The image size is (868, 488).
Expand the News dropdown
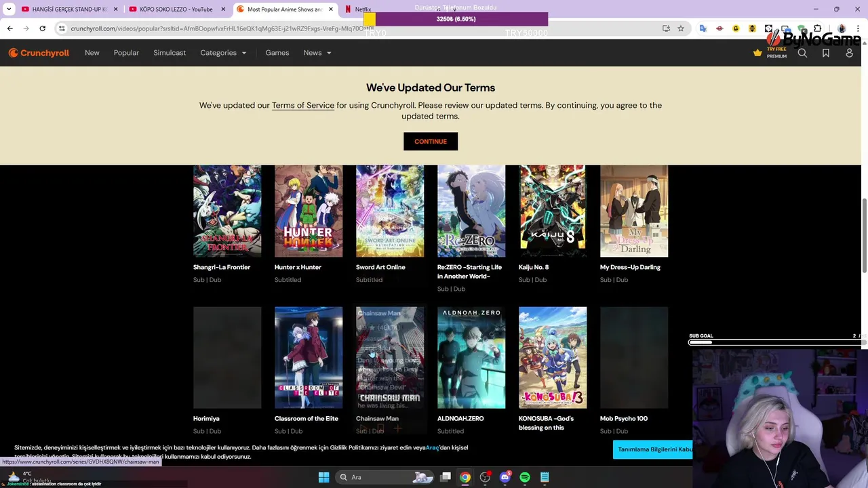tap(317, 53)
